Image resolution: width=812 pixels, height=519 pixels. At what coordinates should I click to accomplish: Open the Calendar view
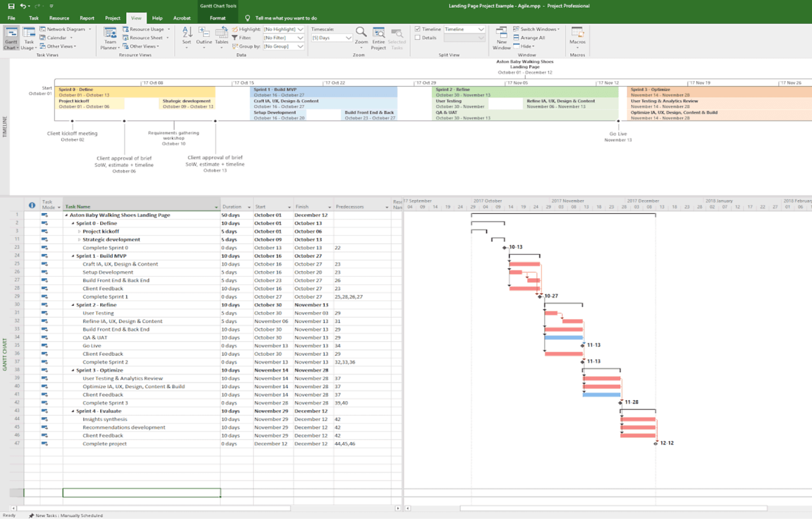point(56,38)
